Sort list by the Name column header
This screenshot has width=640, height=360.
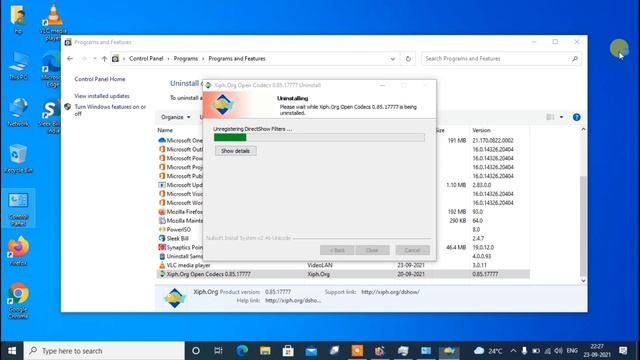pos(165,130)
